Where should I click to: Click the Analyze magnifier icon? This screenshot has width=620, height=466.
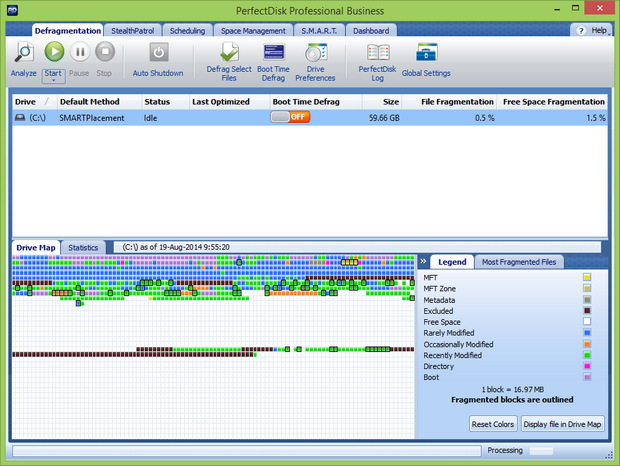click(24, 52)
